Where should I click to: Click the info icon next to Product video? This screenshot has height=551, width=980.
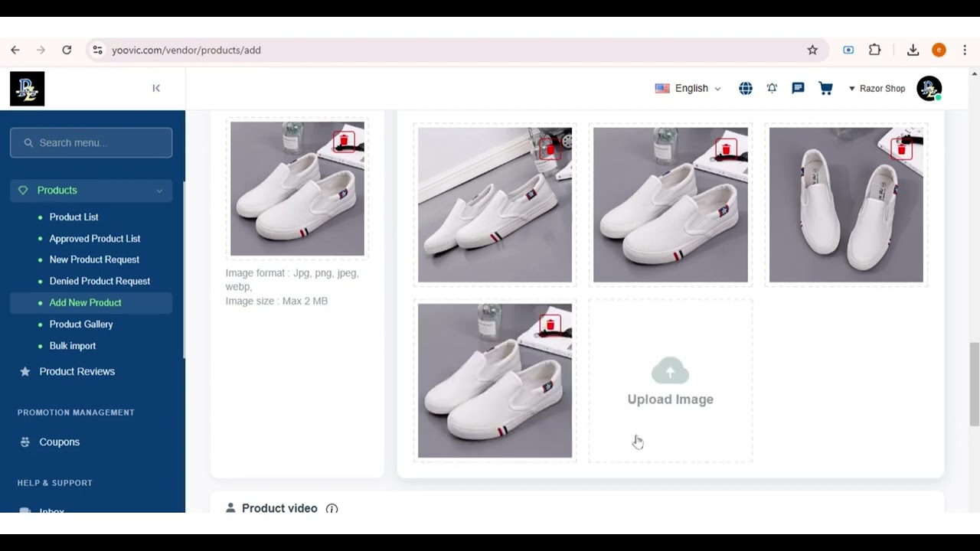pyautogui.click(x=332, y=508)
